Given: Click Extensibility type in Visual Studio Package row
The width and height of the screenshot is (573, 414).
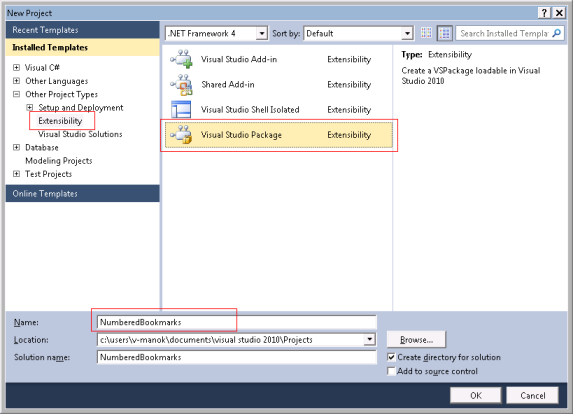Looking at the screenshot, I should (349, 135).
